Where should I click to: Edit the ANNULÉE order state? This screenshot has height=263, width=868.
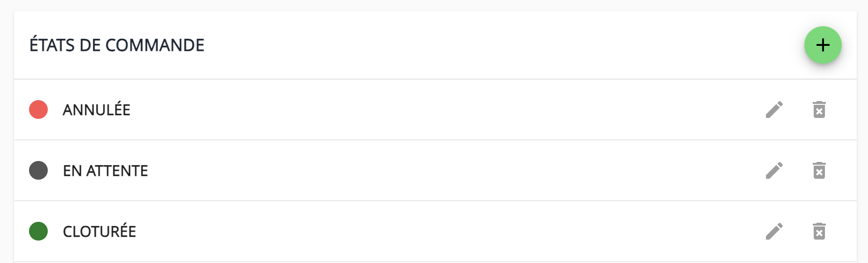point(774,110)
